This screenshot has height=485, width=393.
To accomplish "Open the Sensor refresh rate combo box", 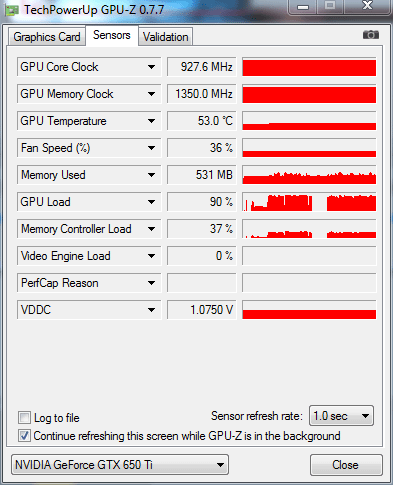I will click(341, 416).
